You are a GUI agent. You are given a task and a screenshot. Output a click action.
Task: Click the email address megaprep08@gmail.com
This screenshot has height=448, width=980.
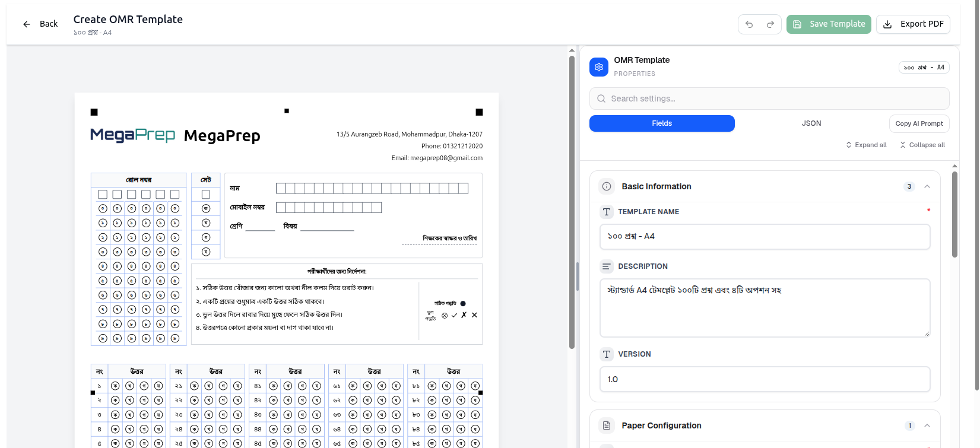pyautogui.click(x=446, y=158)
